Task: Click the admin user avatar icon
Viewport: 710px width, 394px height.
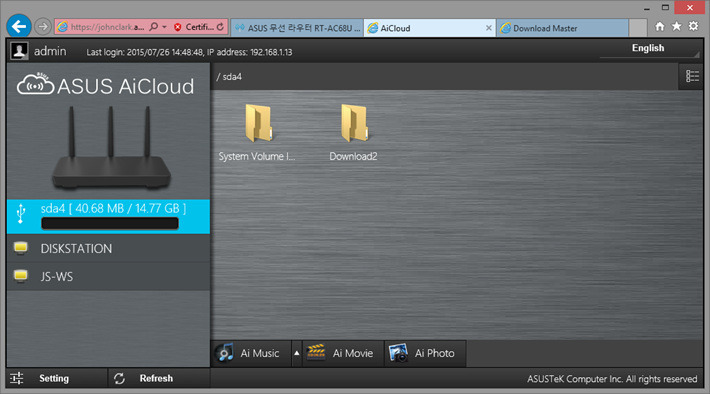Action: 19,51
